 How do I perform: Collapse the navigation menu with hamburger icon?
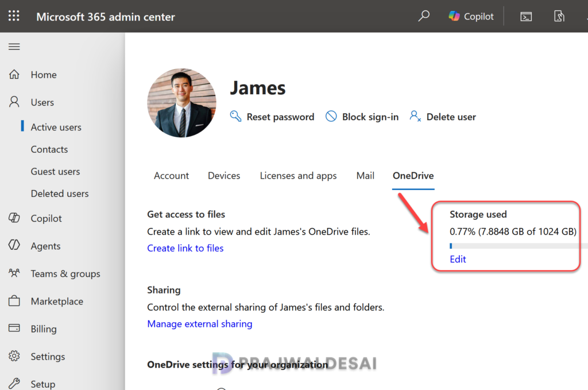[x=14, y=47]
